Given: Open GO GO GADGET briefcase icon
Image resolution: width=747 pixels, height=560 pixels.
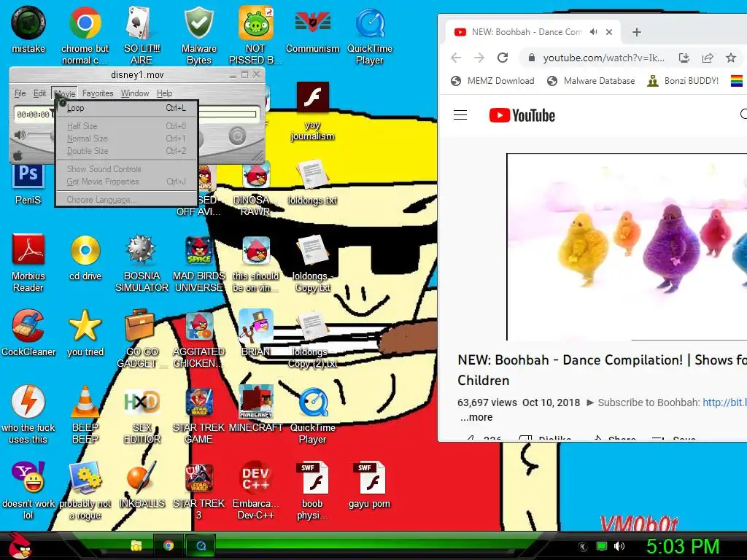Looking at the screenshot, I should (x=139, y=326).
